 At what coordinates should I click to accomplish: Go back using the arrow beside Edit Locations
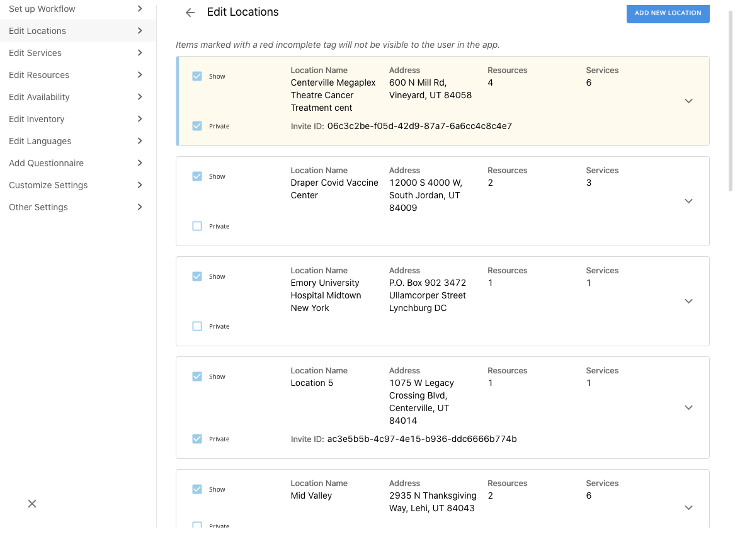coord(190,13)
